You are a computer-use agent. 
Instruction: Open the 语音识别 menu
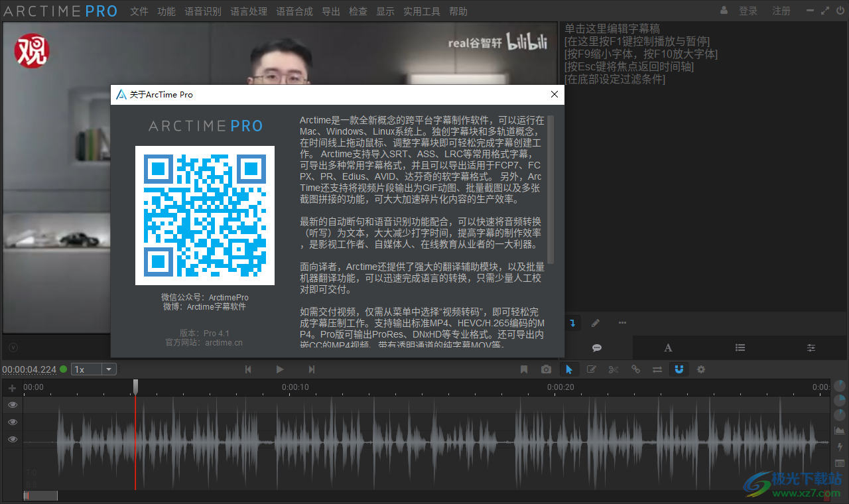click(x=203, y=11)
